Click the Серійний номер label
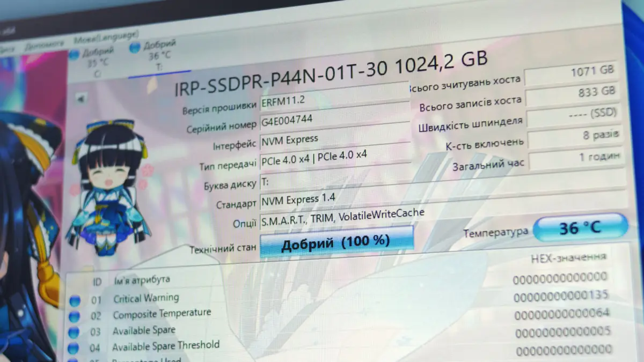644x362 pixels. coord(222,128)
